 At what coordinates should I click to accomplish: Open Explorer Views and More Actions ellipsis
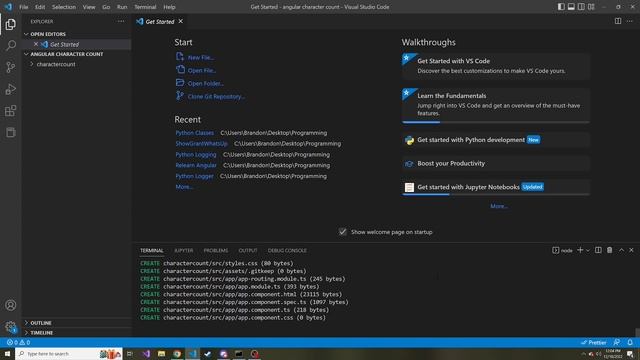121,21
